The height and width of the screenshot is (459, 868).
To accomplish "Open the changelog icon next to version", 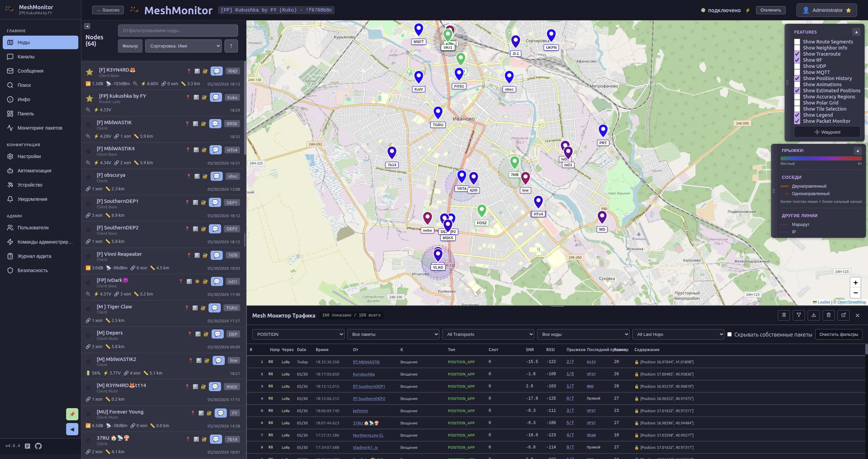I will [27, 446].
